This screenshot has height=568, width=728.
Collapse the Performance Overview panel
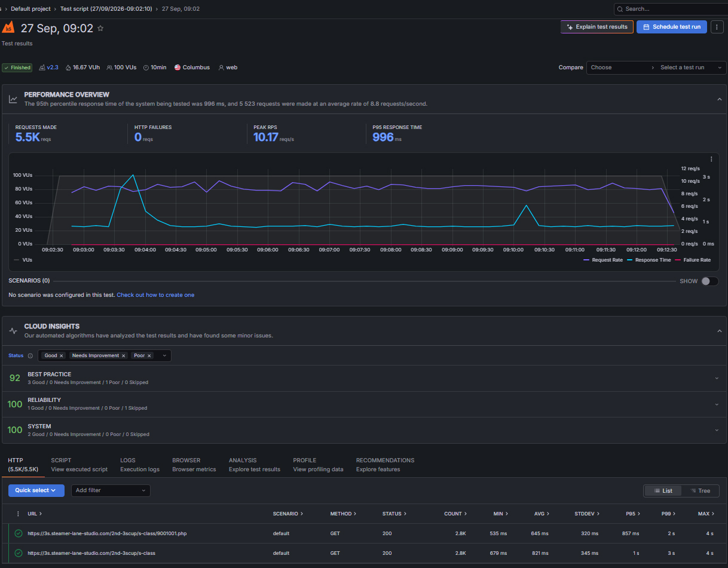tap(720, 99)
